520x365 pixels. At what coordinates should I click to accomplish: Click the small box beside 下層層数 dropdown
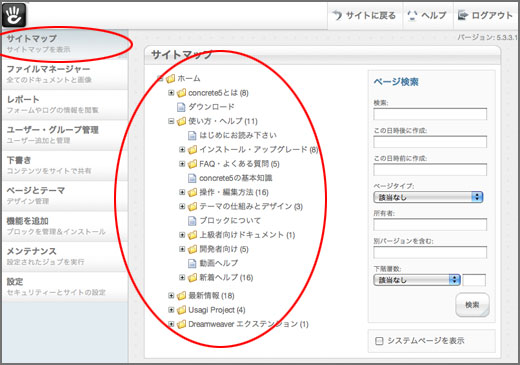(x=474, y=280)
